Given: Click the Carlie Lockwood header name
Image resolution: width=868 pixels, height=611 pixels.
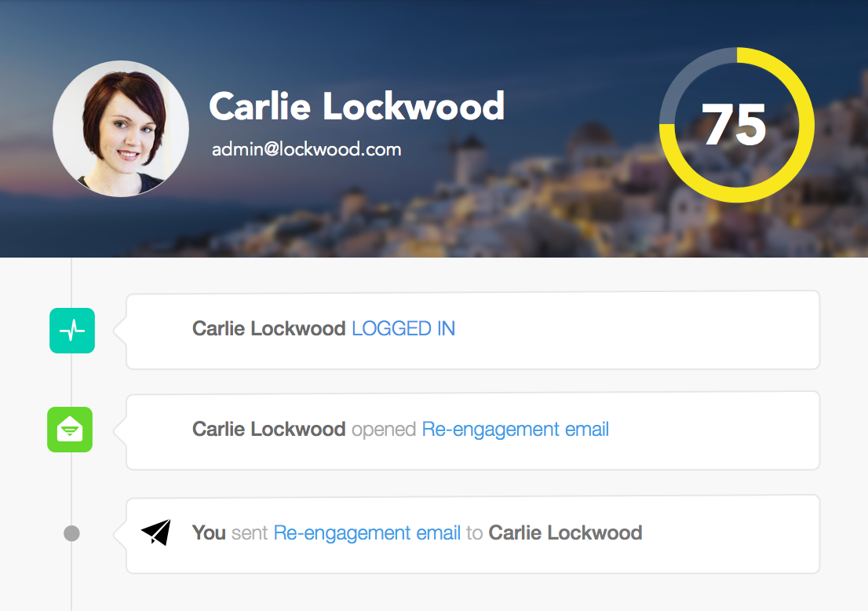Looking at the screenshot, I should (356, 106).
